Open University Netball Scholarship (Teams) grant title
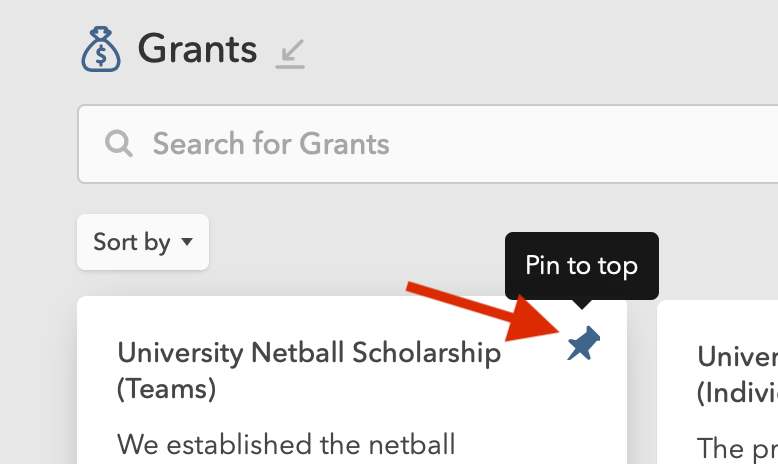This screenshot has height=464, width=778. [x=309, y=352]
